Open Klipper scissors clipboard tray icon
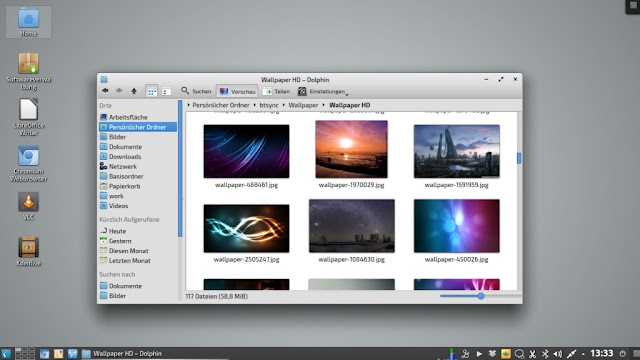The width and height of the screenshot is (640, 360). [532, 353]
